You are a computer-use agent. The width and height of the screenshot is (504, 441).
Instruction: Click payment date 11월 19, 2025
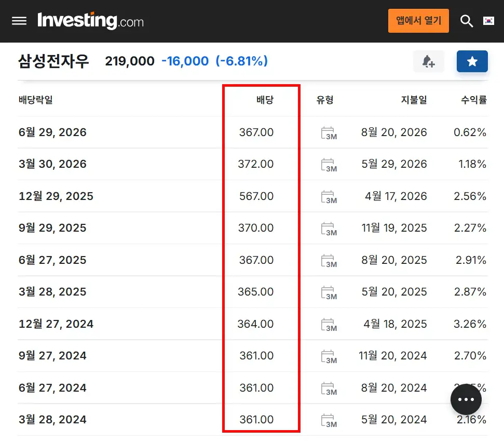(394, 228)
